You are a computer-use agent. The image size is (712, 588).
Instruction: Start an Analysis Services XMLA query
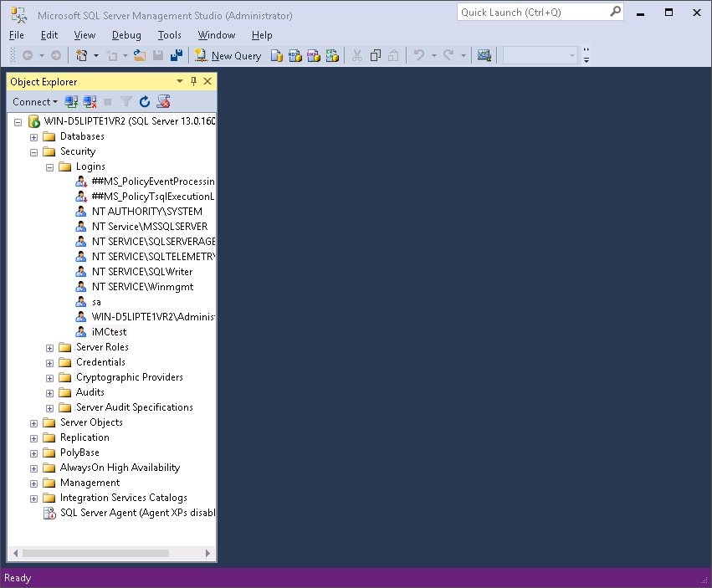[x=332, y=55]
